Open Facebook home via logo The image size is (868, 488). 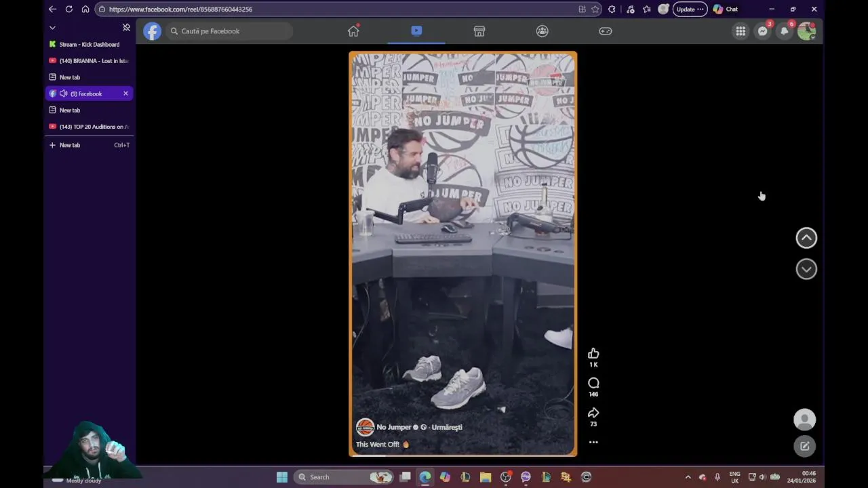pyautogui.click(x=153, y=31)
